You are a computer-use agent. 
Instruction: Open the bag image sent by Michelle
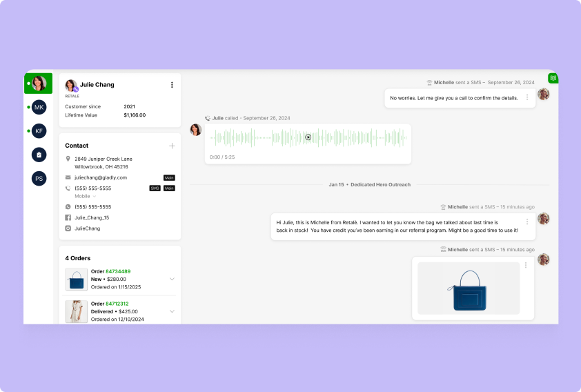pos(469,288)
